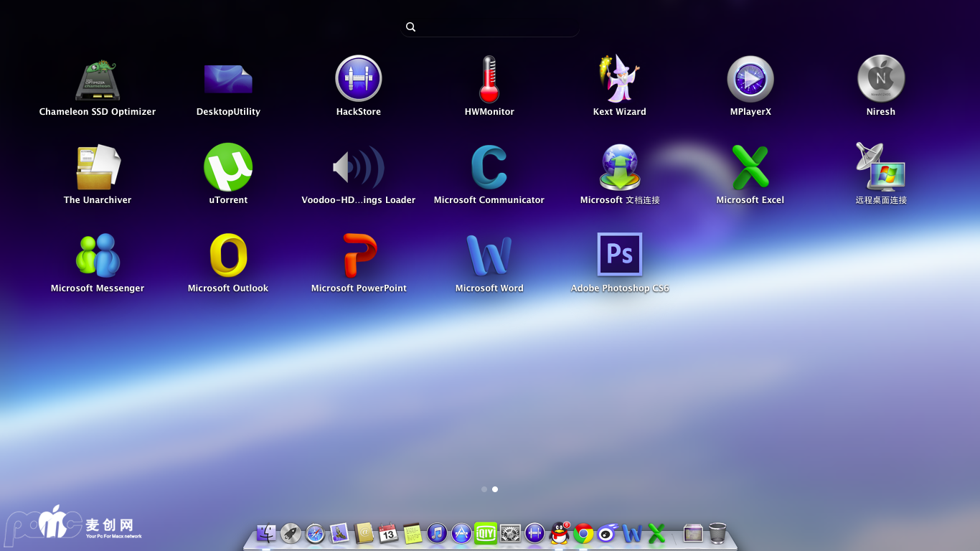This screenshot has width=980, height=551.
Task: Open HWMonitor thermometer icon
Action: point(489,79)
